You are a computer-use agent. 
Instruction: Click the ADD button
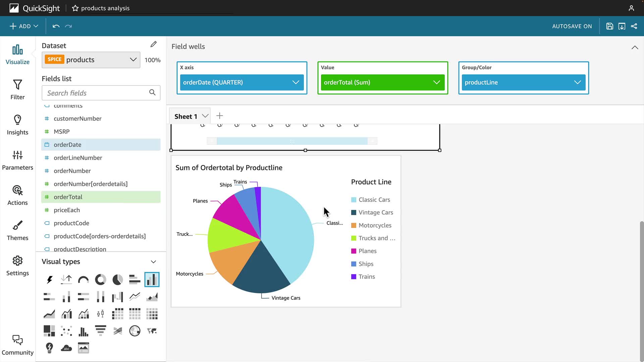(x=24, y=26)
